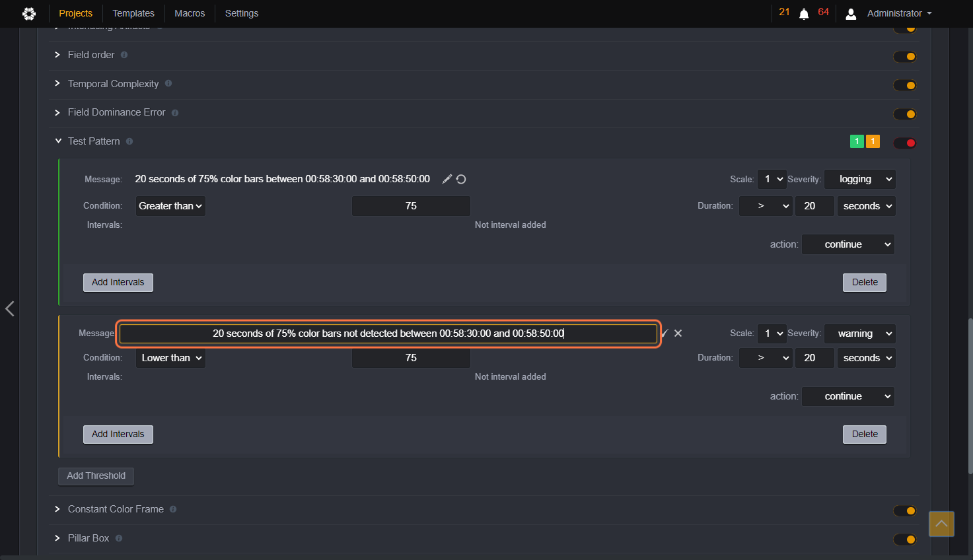Delete the logging threshold
This screenshot has width=973, height=560.
tap(865, 283)
